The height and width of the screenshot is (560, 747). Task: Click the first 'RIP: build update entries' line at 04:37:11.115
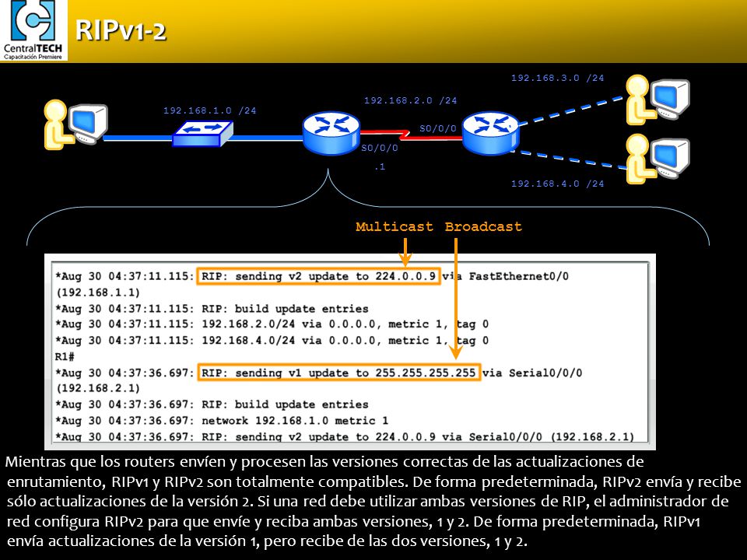[212, 309]
